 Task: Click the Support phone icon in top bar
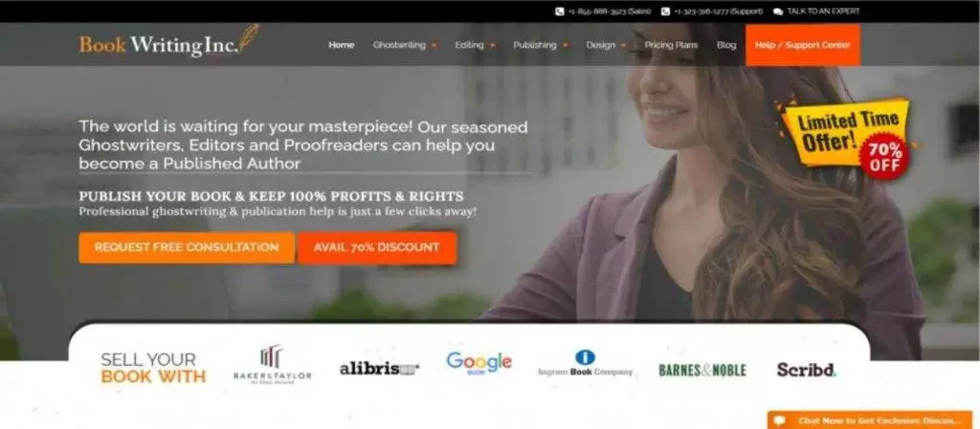[x=666, y=11]
